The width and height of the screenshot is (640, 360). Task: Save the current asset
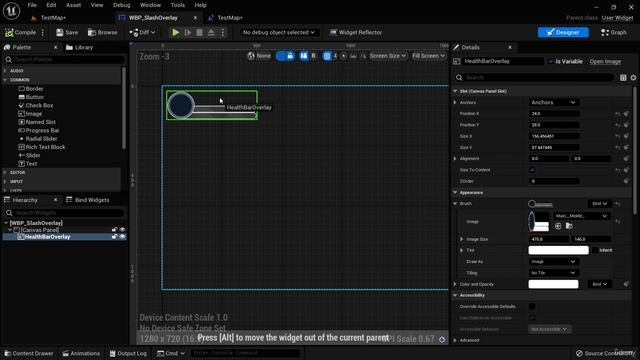coord(67,32)
